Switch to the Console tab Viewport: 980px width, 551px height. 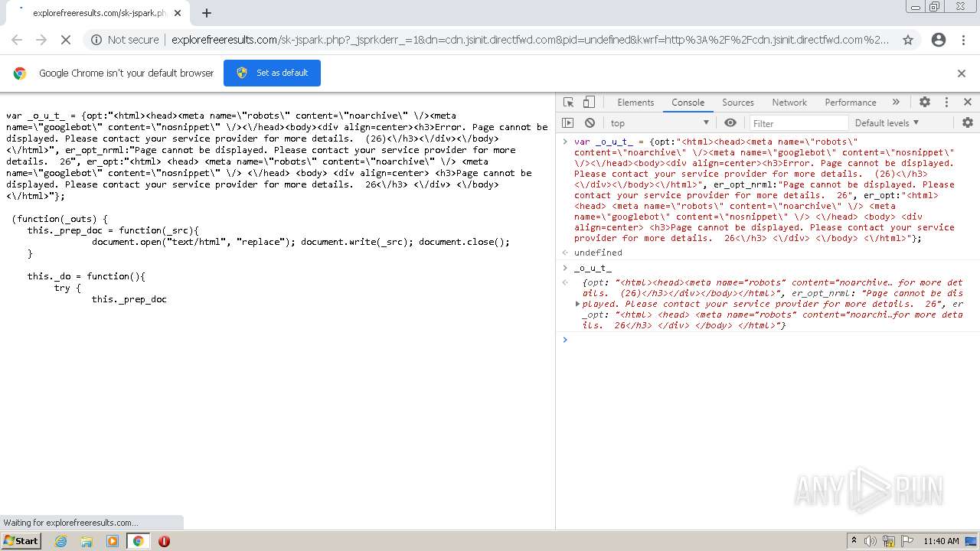688,102
